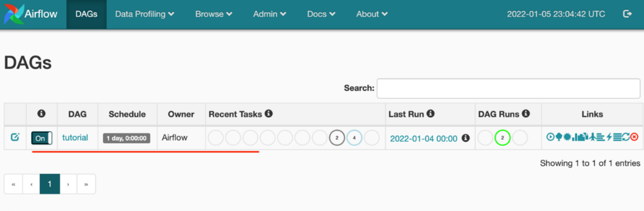The height and width of the screenshot is (211, 644).
Task: Focus the Search input field
Action: tap(508, 88)
